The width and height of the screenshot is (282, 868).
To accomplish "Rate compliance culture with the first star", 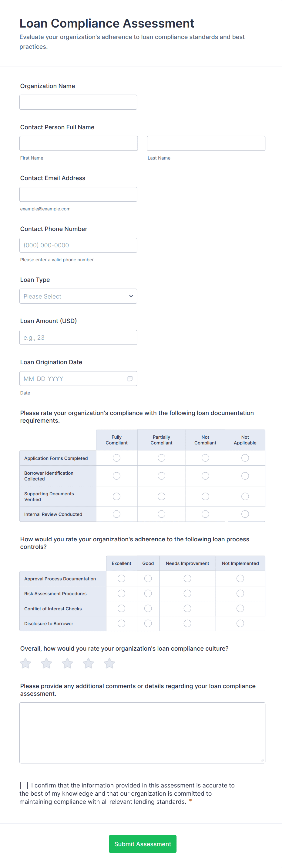I will click(x=26, y=663).
